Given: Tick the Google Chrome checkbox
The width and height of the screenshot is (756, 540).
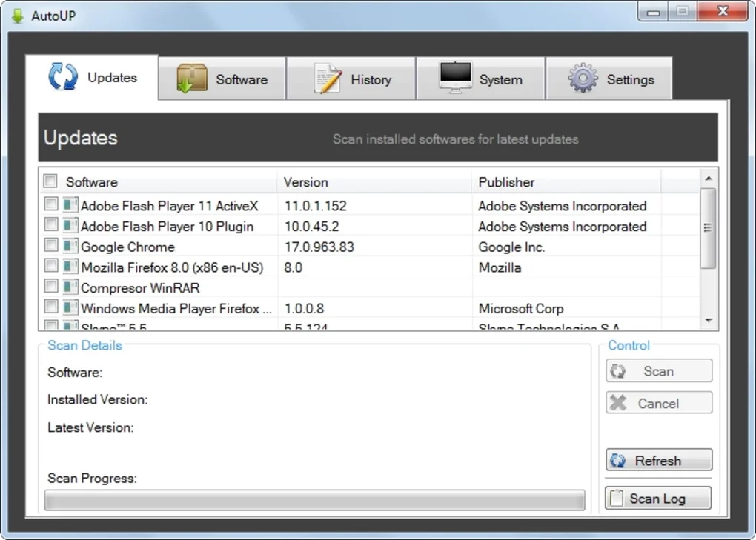Looking at the screenshot, I should click(51, 244).
